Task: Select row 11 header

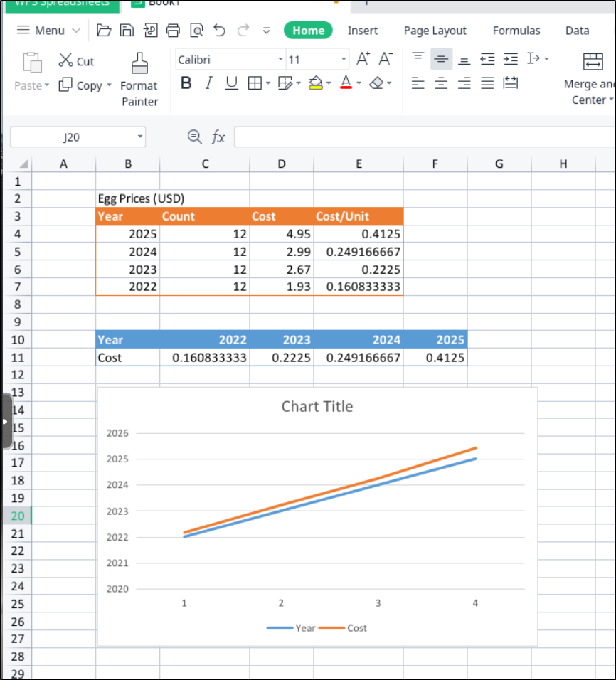Action: [x=17, y=357]
